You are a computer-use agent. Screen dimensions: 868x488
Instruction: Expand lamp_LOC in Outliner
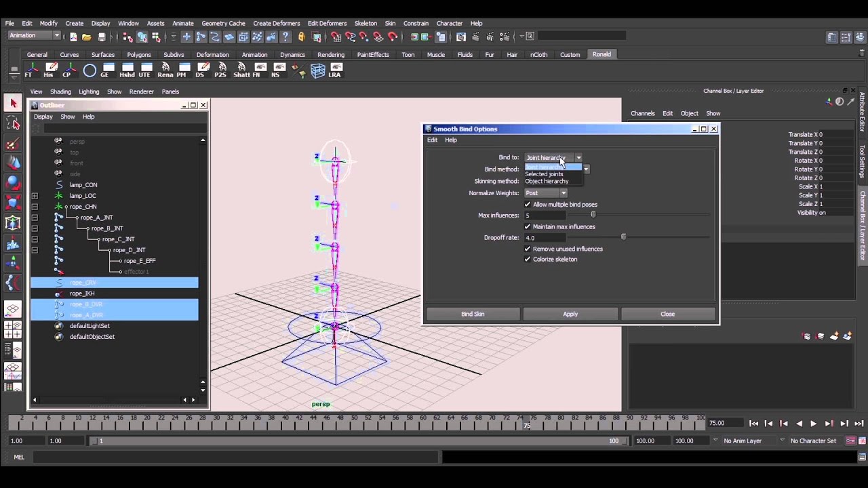[35, 196]
